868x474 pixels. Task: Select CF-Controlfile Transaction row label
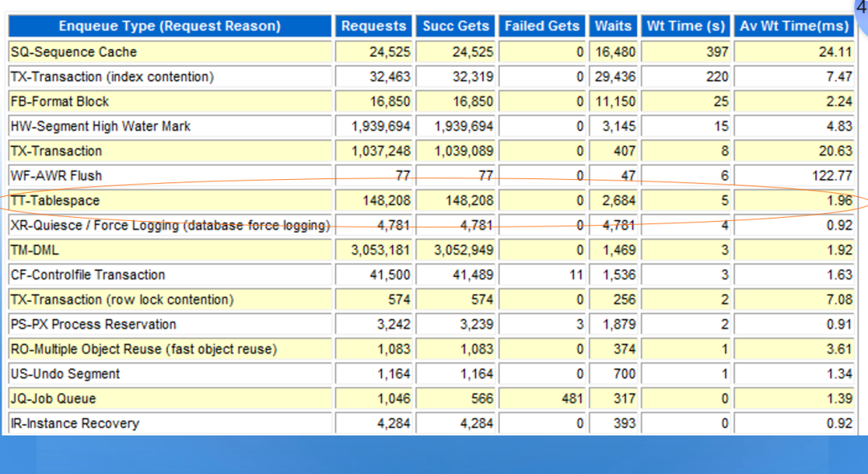[x=88, y=275]
